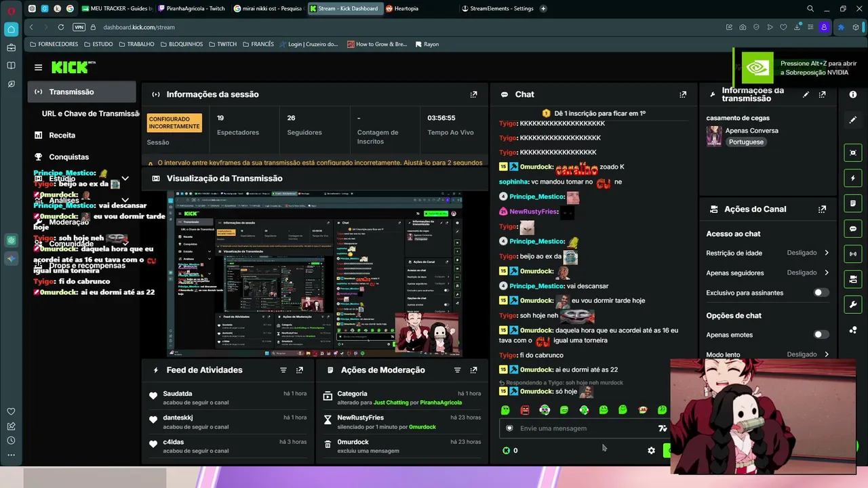Image resolution: width=868 pixels, height=488 pixels.
Task: Pop out the Ações de Moderação panel
Action: (473, 370)
